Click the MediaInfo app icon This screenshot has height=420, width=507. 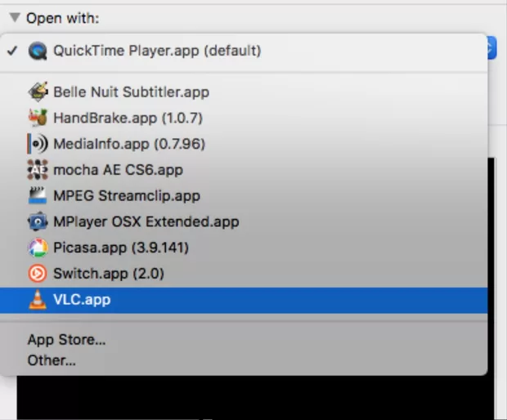click(38, 144)
